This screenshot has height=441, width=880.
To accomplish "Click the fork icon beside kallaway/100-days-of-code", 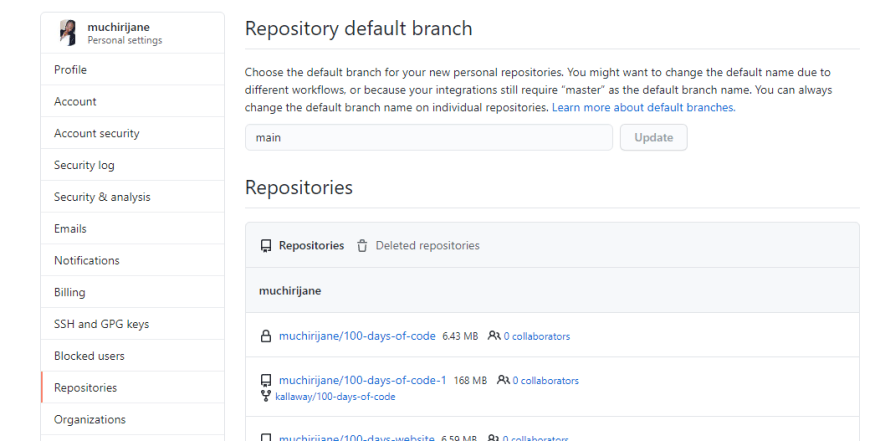I will (x=266, y=396).
